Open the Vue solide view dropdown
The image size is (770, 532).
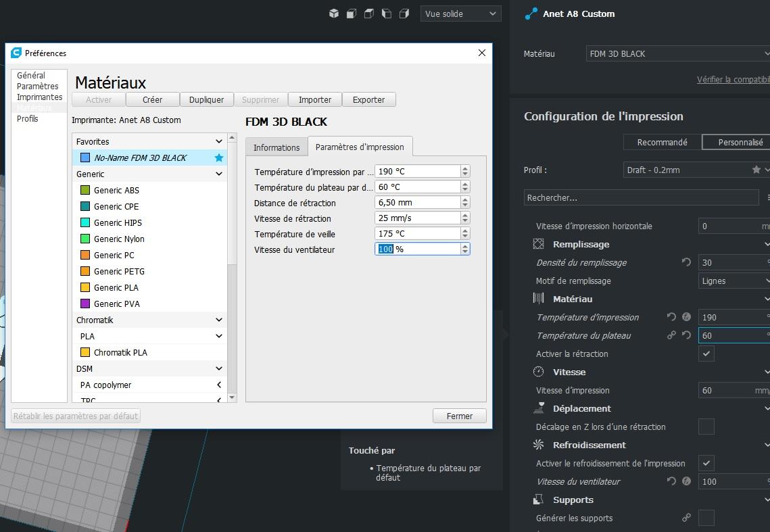460,14
